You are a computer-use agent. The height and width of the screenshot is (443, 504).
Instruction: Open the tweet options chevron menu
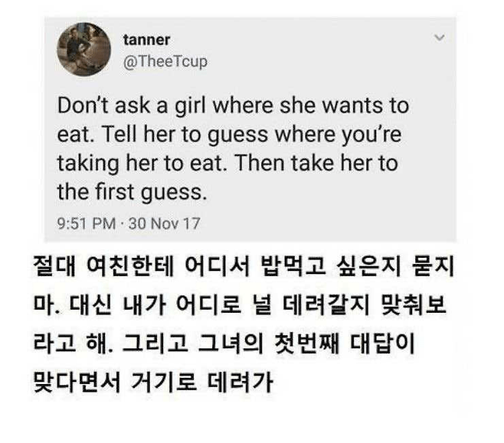coord(439,36)
